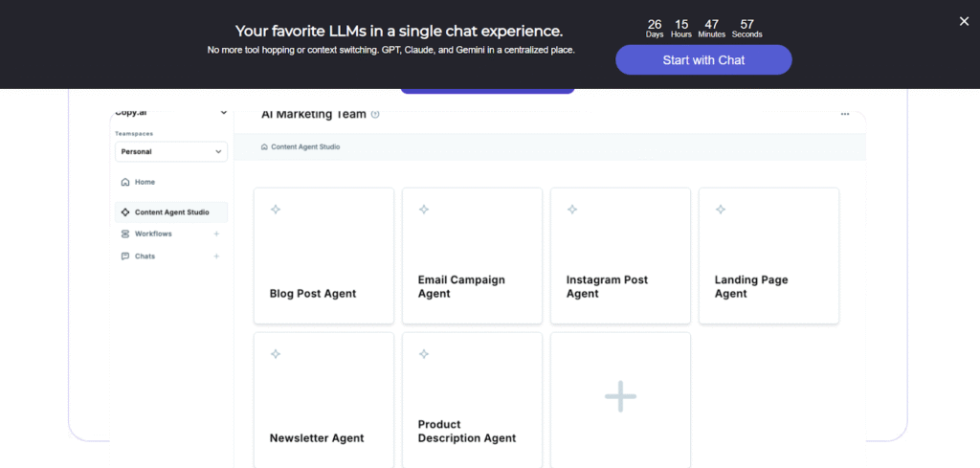The image size is (980, 468).
Task: Open the Newsletter Agent card
Action: coord(323,400)
